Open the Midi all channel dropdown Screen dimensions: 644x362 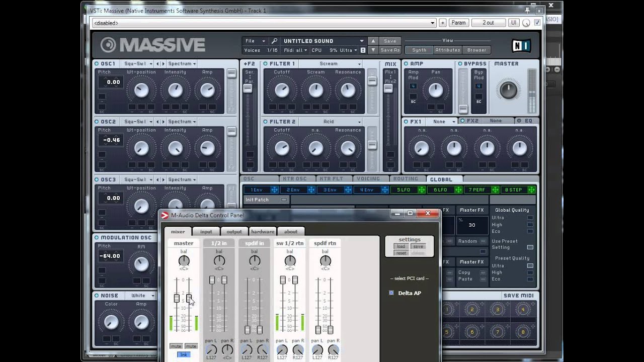point(295,50)
